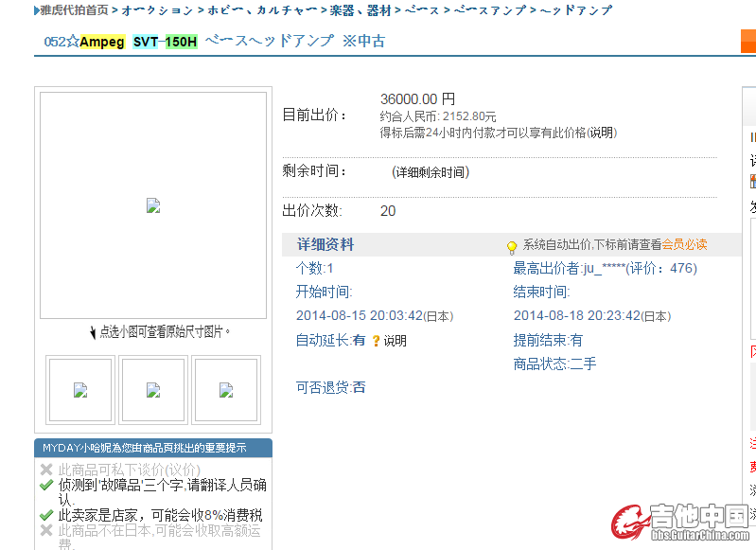Click the 可否退货:否 text
Viewport: 756px width, 550px height.
click(x=331, y=387)
